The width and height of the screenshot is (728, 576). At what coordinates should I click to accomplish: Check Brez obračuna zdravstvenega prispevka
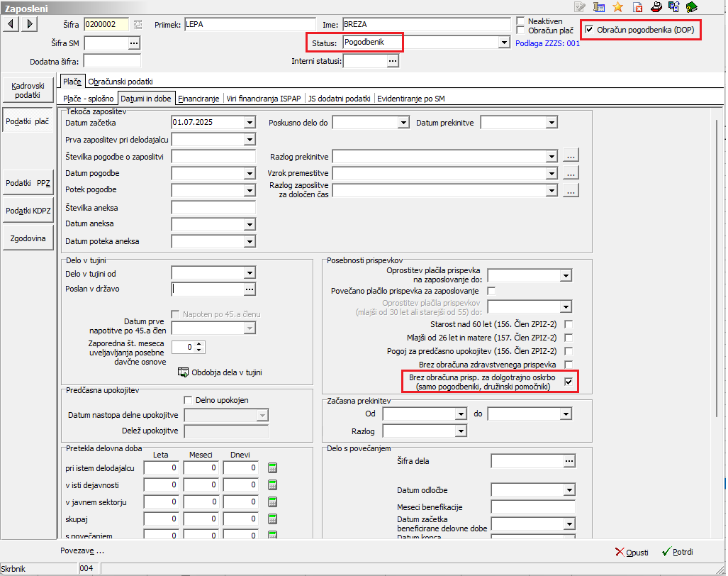tap(569, 365)
